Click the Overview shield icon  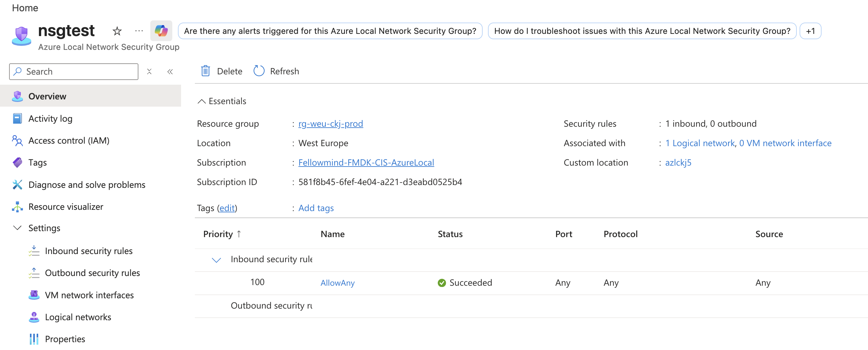(x=17, y=96)
